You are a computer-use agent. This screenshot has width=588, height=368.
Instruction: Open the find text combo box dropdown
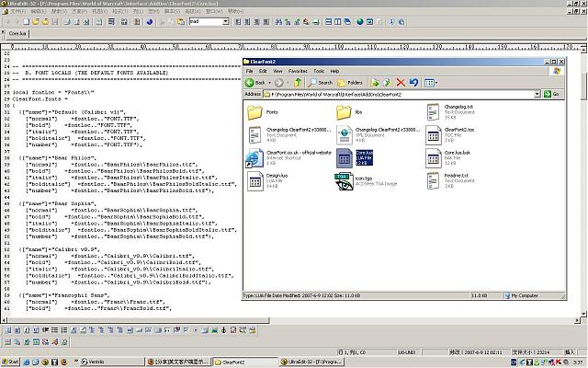(226, 21)
